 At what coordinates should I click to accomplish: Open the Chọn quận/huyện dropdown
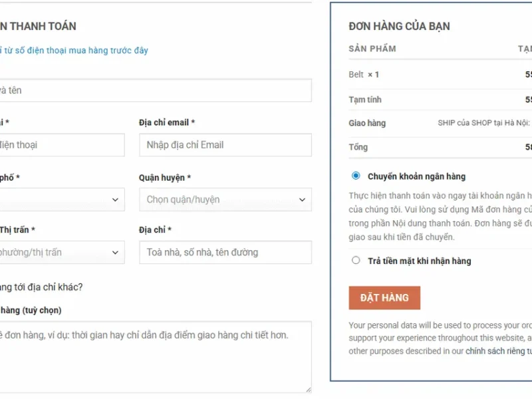pyautogui.click(x=225, y=199)
